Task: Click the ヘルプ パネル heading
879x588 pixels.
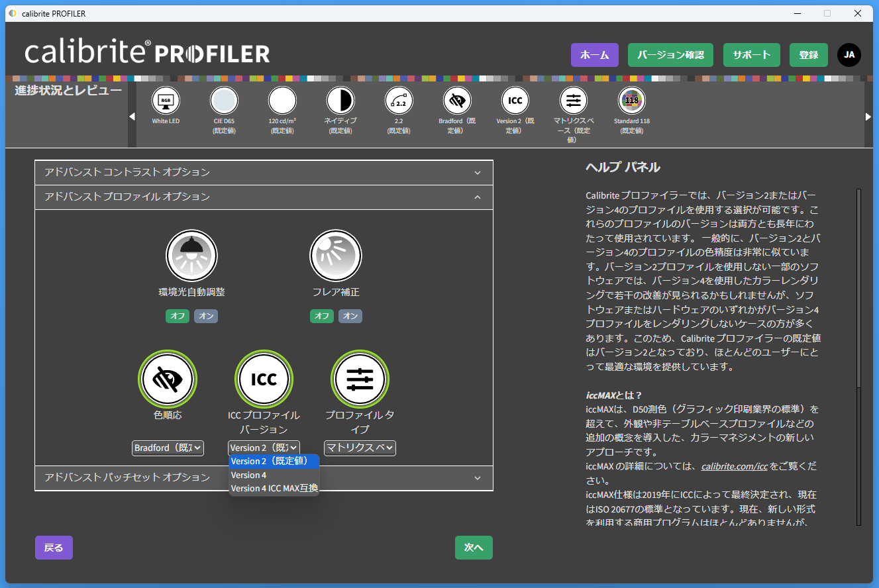Action: tap(623, 167)
